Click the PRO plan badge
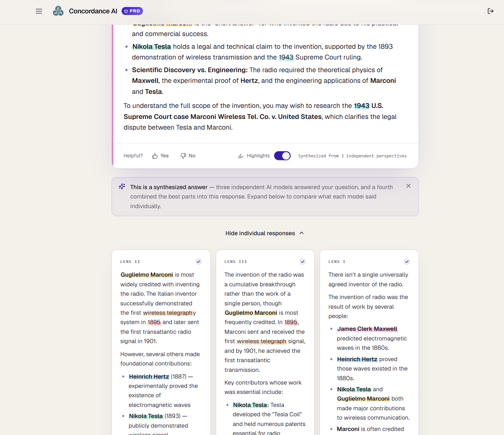 (x=132, y=11)
